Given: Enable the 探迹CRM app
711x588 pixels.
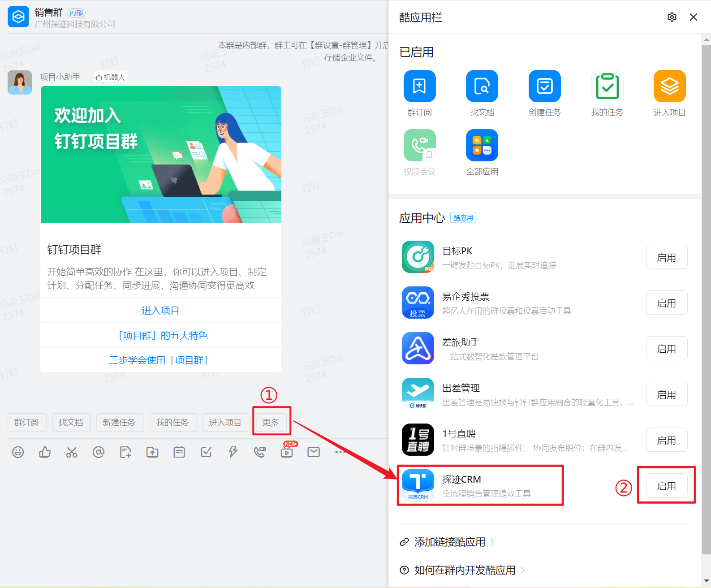Looking at the screenshot, I should [x=666, y=486].
